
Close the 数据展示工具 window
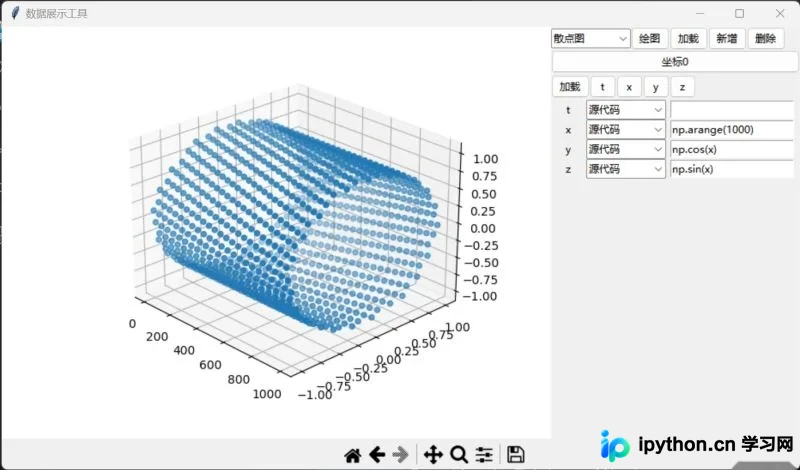point(780,13)
